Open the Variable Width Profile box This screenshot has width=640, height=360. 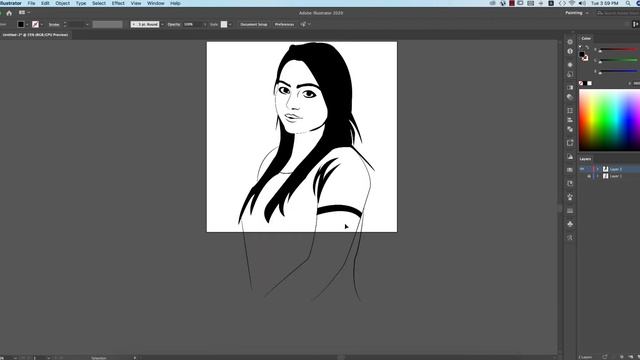[107, 24]
